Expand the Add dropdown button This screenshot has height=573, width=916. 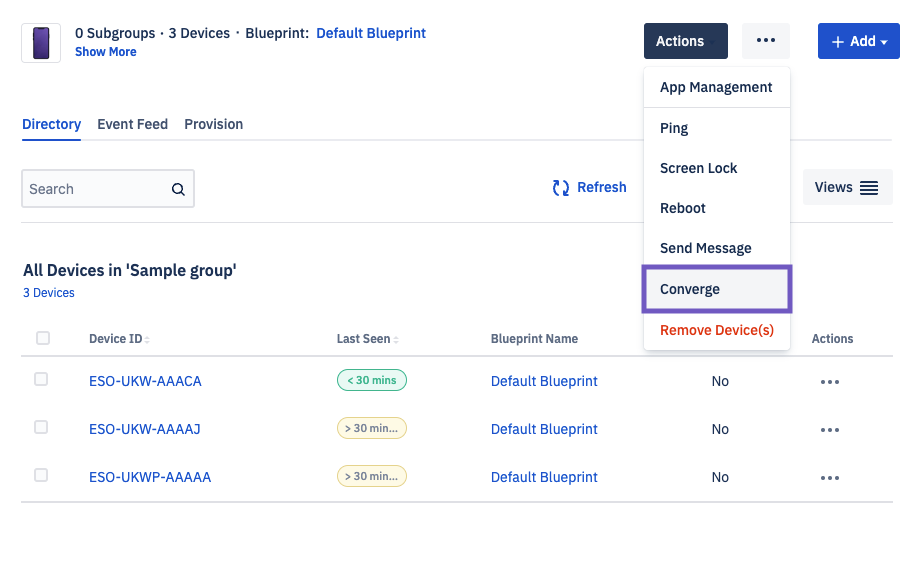(x=859, y=41)
